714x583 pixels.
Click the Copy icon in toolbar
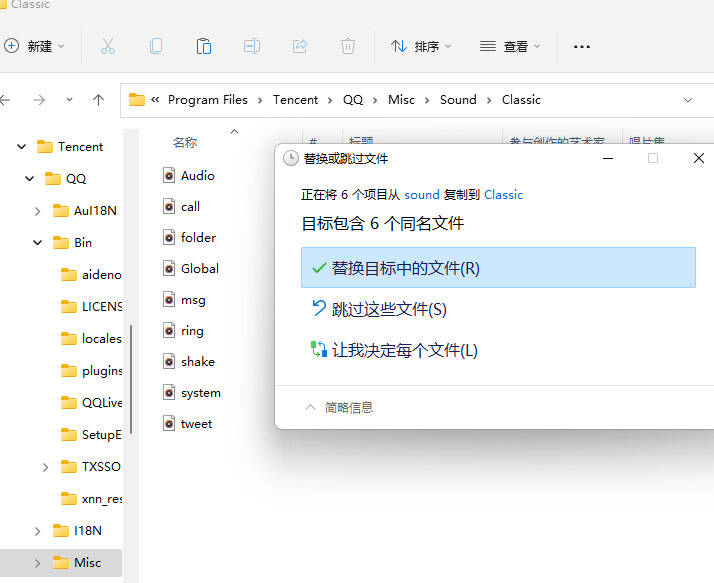(156, 46)
